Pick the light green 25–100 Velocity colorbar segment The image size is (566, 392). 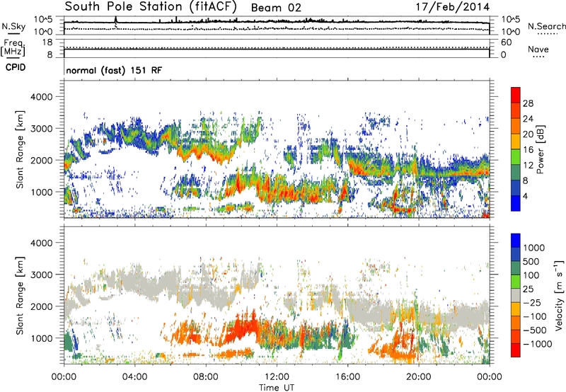tap(516, 282)
